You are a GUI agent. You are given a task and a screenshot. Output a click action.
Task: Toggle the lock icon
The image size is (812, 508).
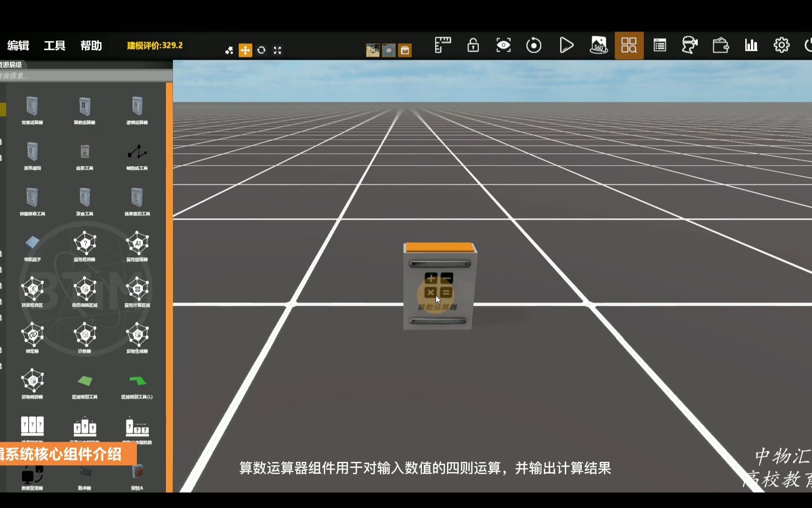click(x=473, y=46)
